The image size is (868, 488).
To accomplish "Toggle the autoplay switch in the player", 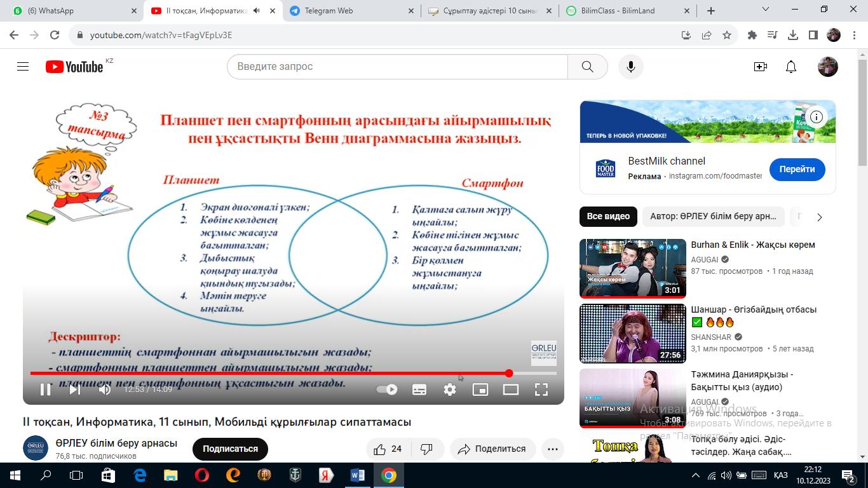I will (387, 390).
